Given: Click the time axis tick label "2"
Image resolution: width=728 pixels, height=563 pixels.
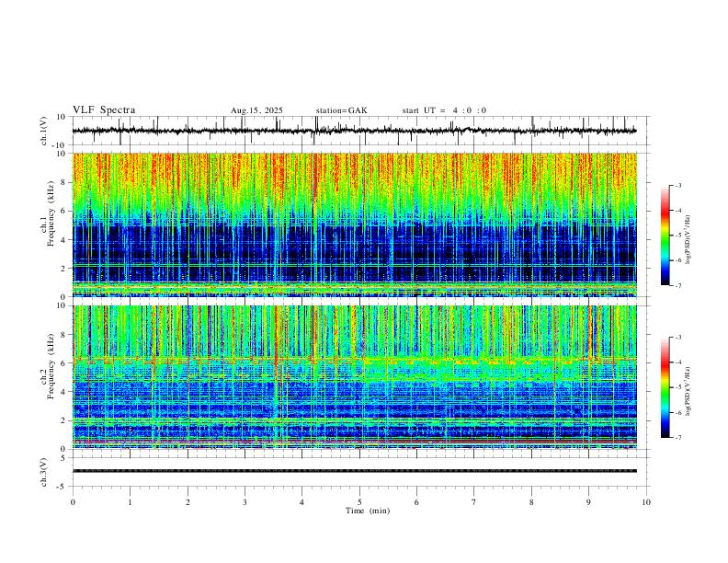Looking at the screenshot, I should 188,502.
